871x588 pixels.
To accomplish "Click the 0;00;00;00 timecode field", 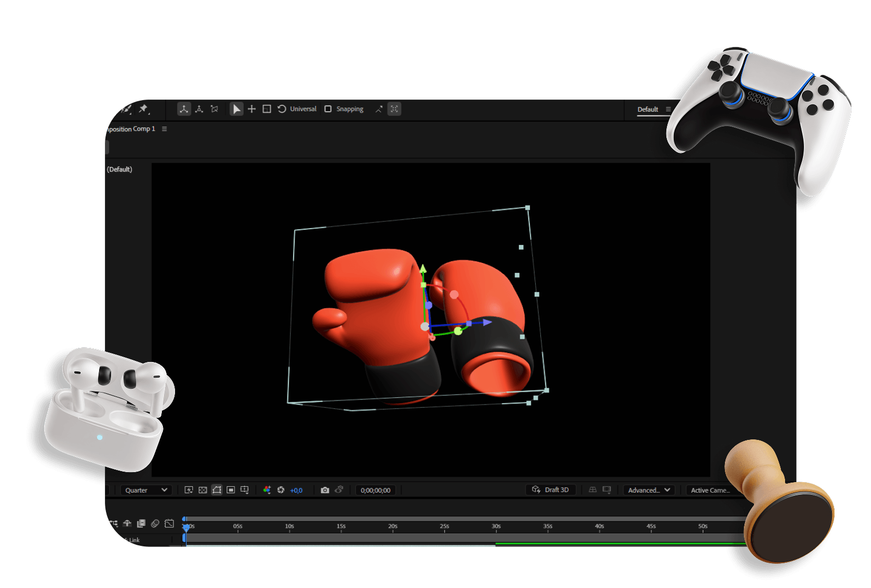I will (x=375, y=490).
